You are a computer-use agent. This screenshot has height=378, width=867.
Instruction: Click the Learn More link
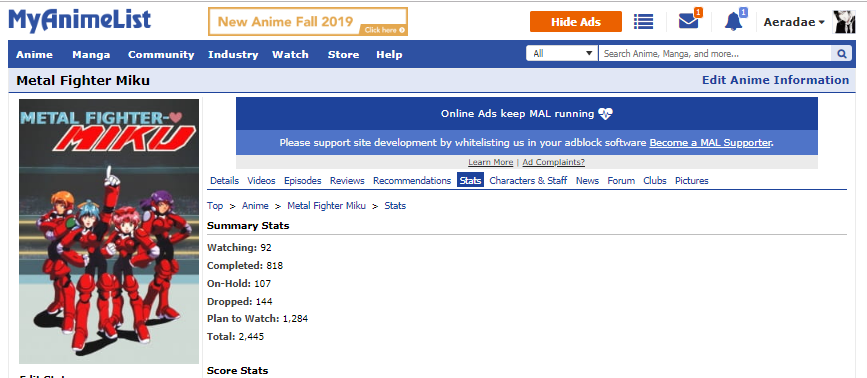coord(490,162)
